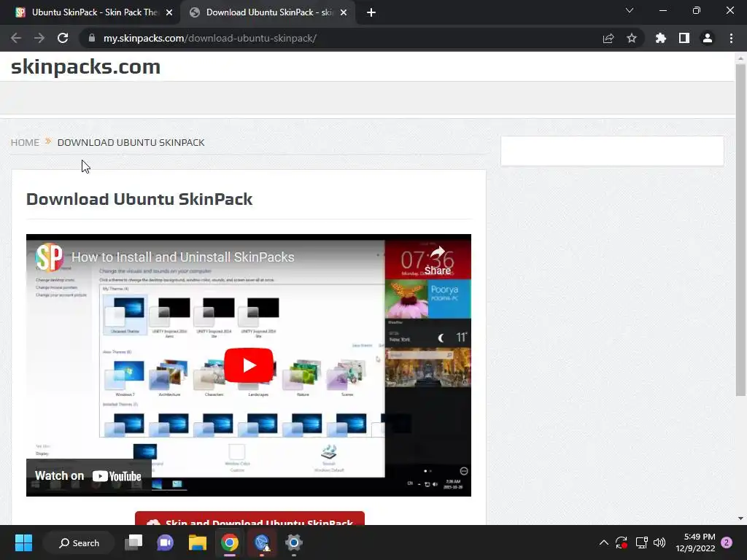Click the red Skip and Download Ubuntu SkinPack button
Screen dimensions: 747x560
coord(249,519)
